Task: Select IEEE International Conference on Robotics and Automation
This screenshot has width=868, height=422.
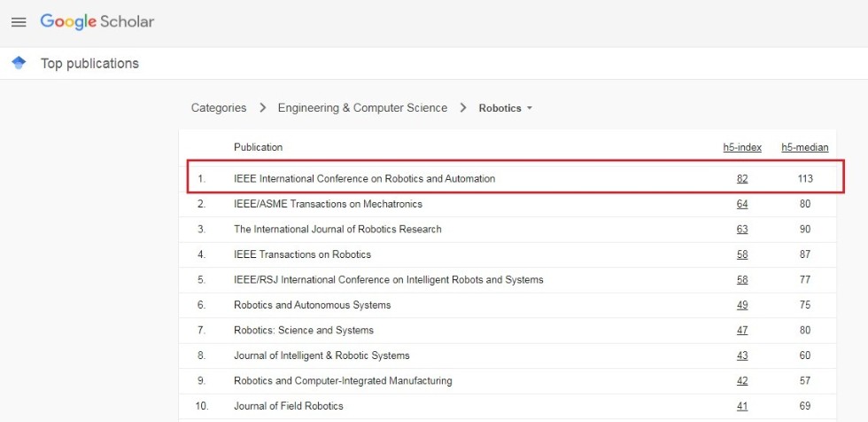Action: coord(364,179)
